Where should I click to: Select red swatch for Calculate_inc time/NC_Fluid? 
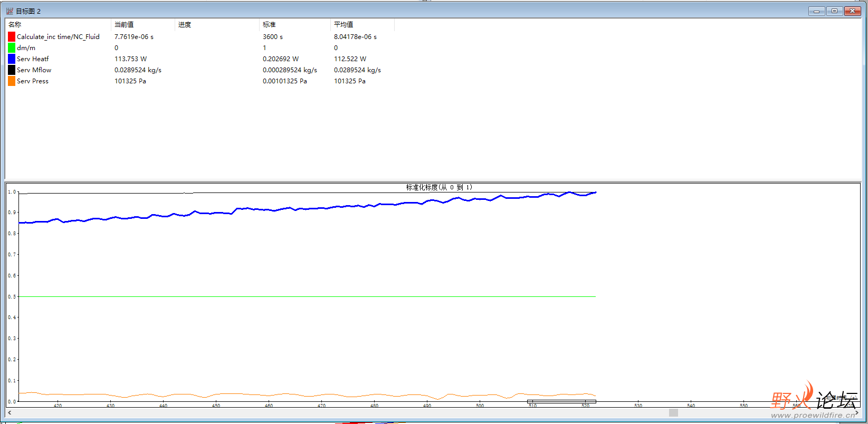click(x=12, y=36)
